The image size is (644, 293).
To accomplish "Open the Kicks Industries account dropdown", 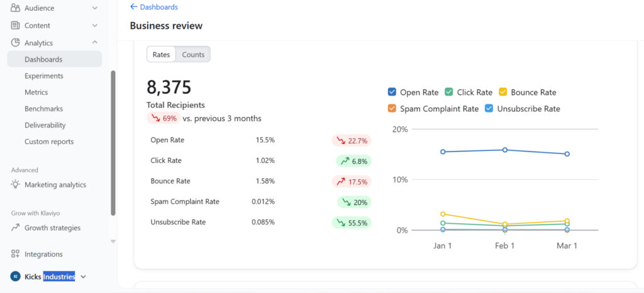I will [84, 277].
